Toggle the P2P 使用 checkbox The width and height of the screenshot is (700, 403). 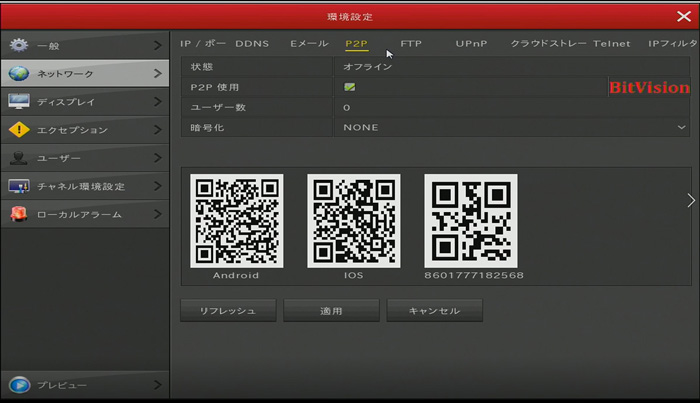(x=350, y=87)
